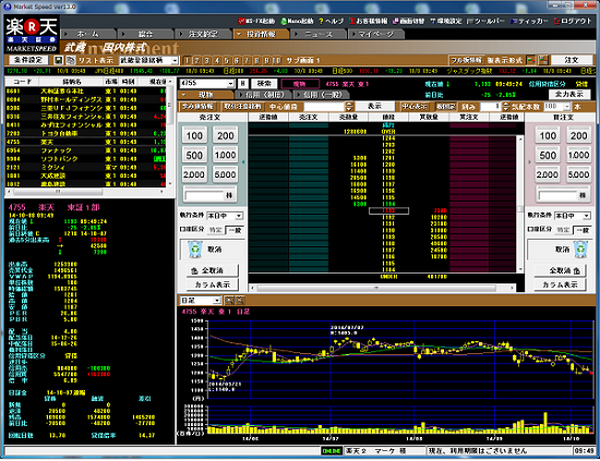Viewport: 600px width, 461px height.
Task: Toggle 歩み値情報 button
Action: pos(198,106)
